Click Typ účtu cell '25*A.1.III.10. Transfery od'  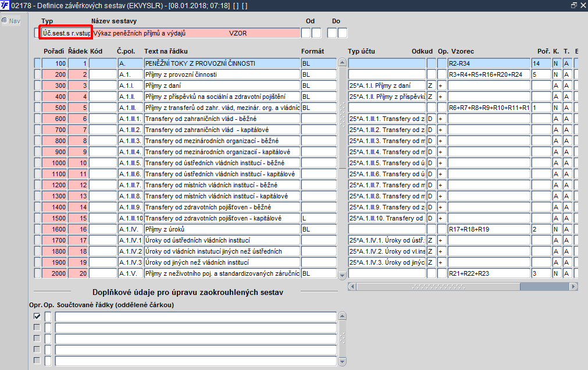coord(387,218)
